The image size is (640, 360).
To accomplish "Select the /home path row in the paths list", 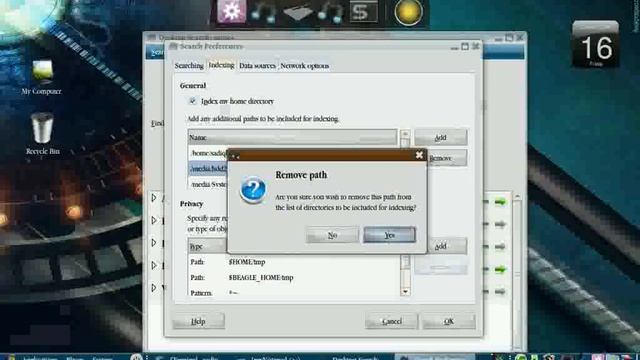I will tap(208, 153).
